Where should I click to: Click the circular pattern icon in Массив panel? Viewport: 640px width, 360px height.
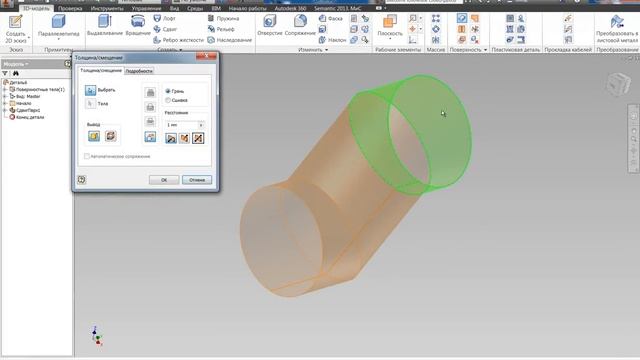436,29
